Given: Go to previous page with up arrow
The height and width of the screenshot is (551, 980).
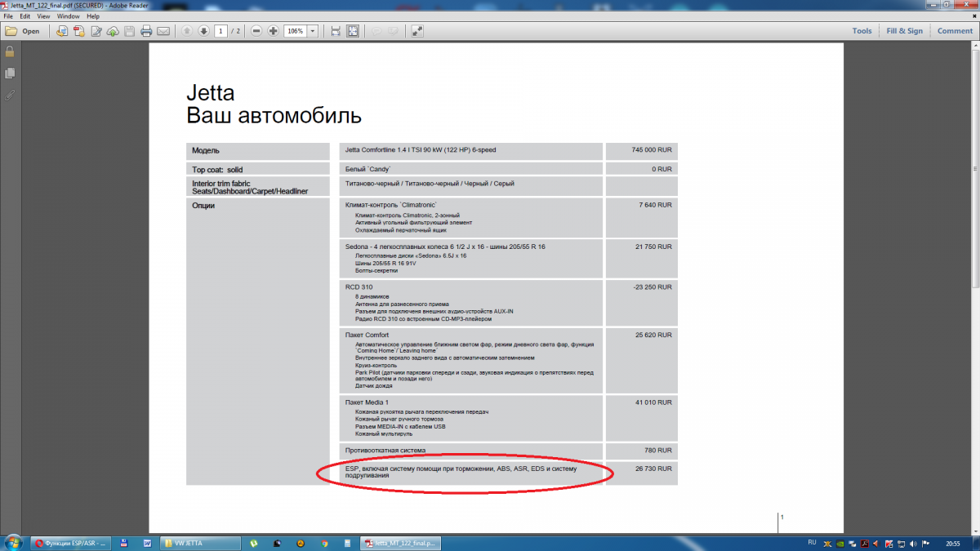Looking at the screenshot, I should pyautogui.click(x=187, y=31).
